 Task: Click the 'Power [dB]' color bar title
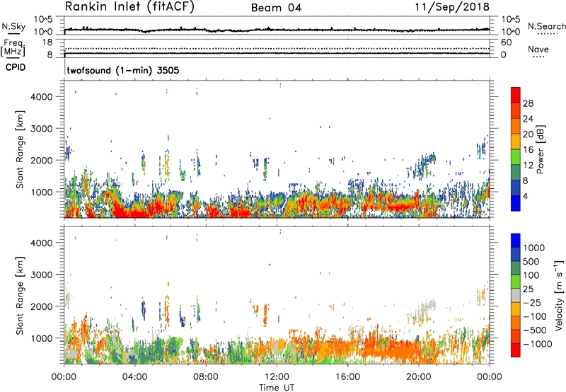(541, 149)
